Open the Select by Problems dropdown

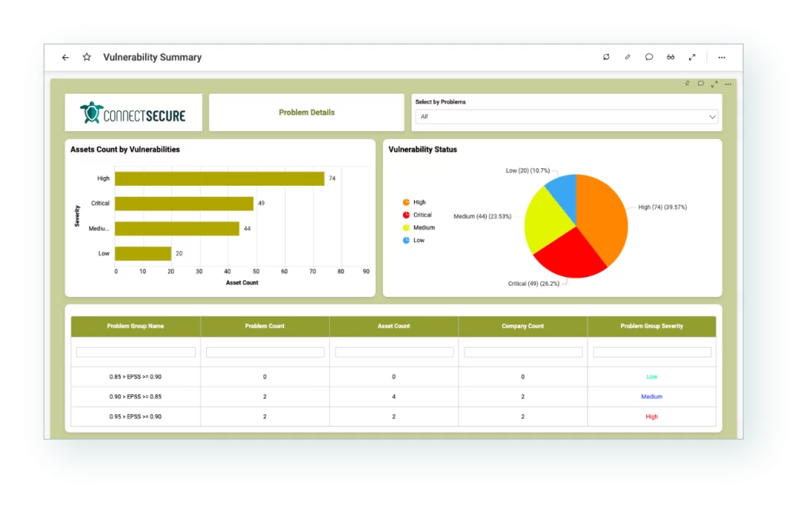566,117
